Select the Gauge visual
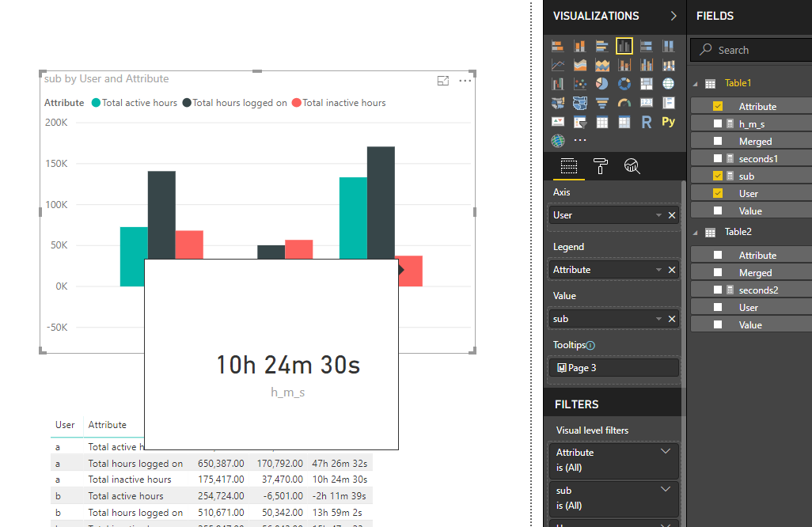Image resolution: width=812 pixels, height=527 pixels. (624, 103)
